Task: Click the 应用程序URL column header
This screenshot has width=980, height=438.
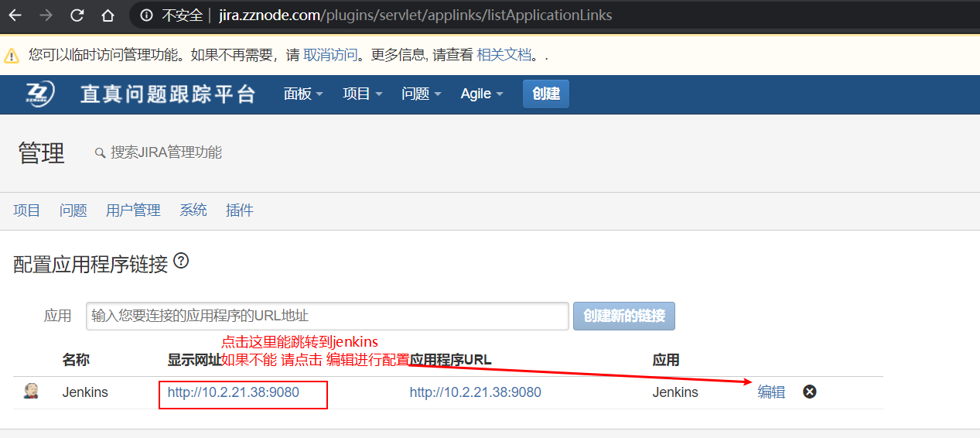Action: point(450,360)
